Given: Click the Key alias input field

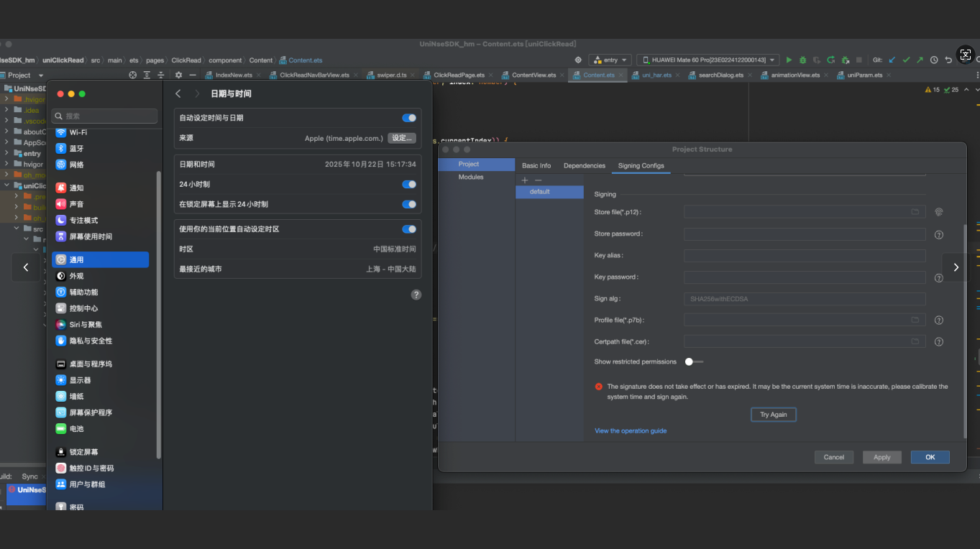Looking at the screenshot, I should click(x=804, y=256).
